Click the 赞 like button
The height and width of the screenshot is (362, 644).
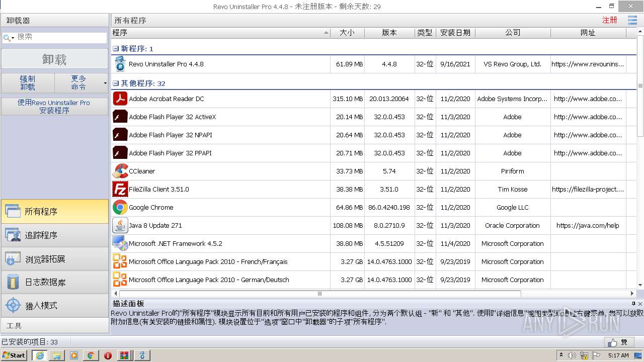point(618,342)
